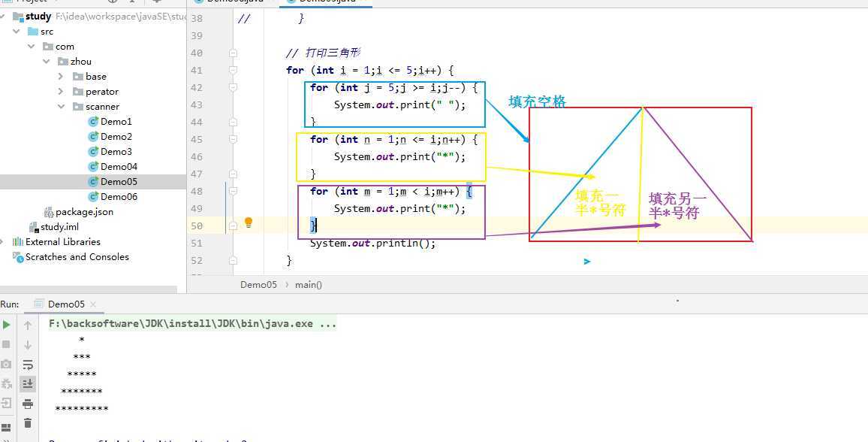The height and width of the screenshot is (442, 868).
Task: Click the camera dump threads icon
Action: tap(6, 364)
